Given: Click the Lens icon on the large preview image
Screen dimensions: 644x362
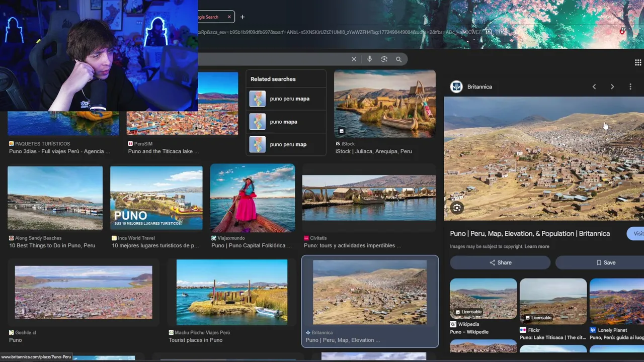Looking at the screenshot, I should (x=457, y=208).
